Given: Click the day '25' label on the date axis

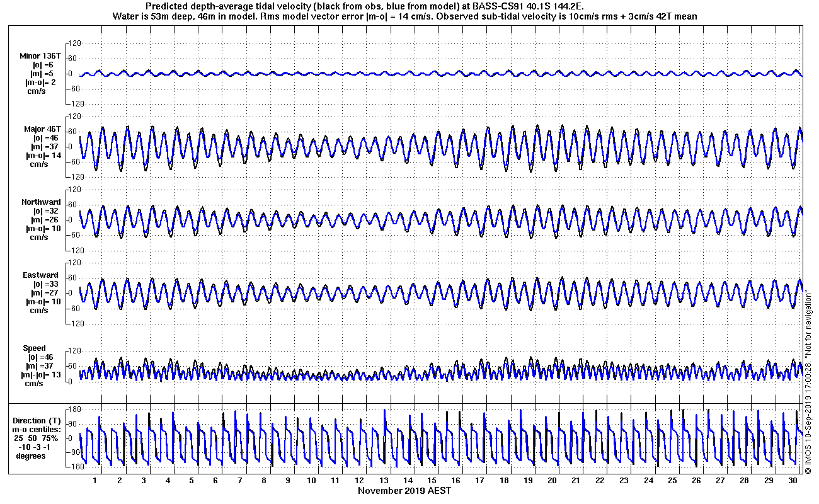Looking at the screenshot, I should 673,481.
